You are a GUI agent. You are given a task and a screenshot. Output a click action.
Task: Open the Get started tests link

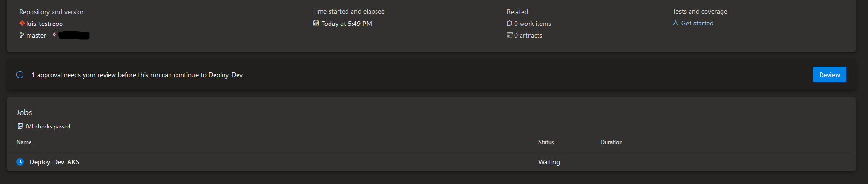697,23
